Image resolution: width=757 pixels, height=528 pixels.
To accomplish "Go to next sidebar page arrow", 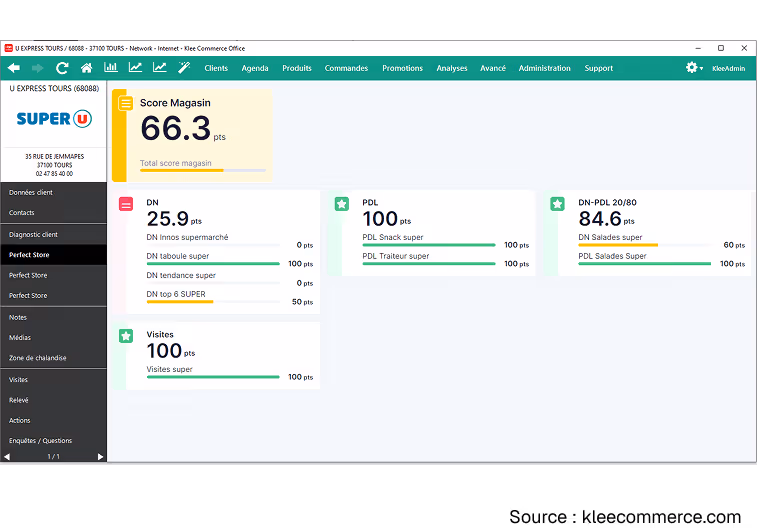I will tap(100, 457).
